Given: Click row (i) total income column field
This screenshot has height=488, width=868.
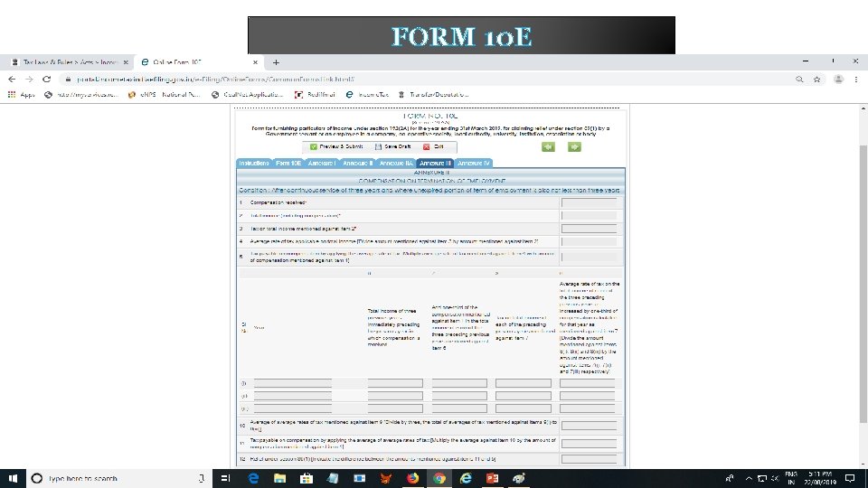Looking at the screenshot, I should click(x=395, y=383).
